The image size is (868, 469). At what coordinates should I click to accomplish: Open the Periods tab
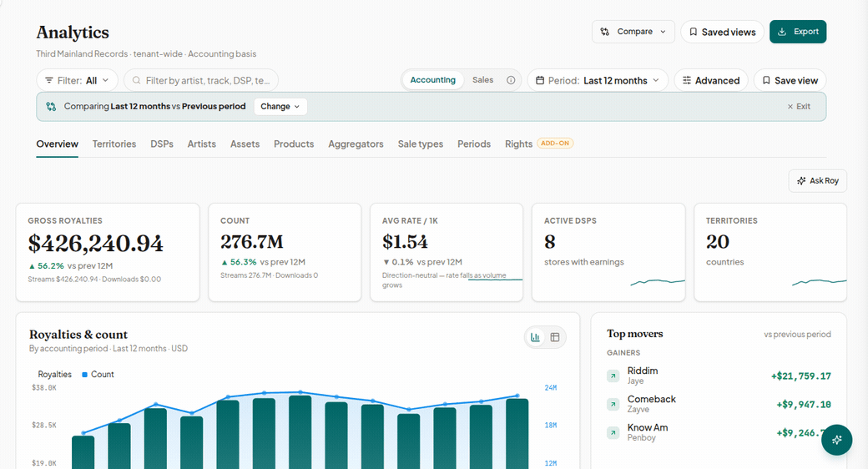pyautogui.click(x=474, y=144)
